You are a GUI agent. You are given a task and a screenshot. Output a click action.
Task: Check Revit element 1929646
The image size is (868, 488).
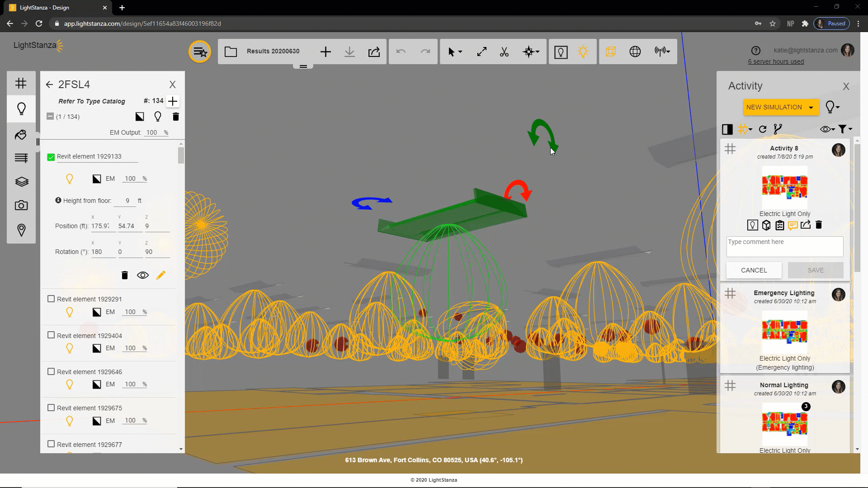pos(51,371)
